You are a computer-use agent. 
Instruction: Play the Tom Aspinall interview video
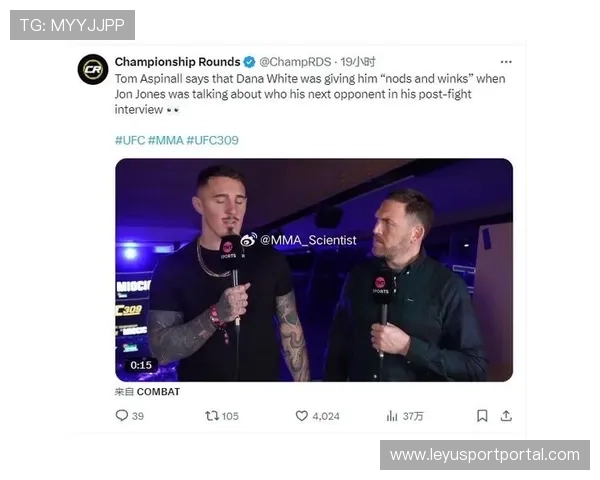pos(314,270)
